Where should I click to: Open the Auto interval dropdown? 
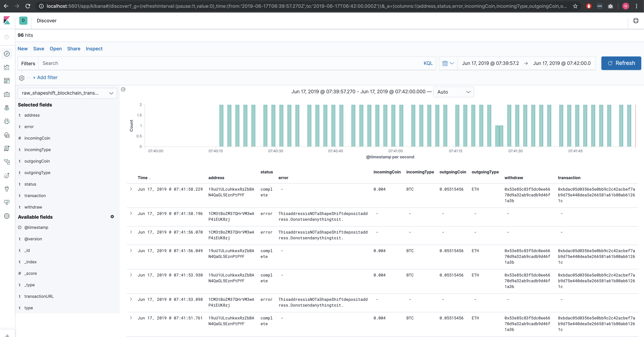453,92
